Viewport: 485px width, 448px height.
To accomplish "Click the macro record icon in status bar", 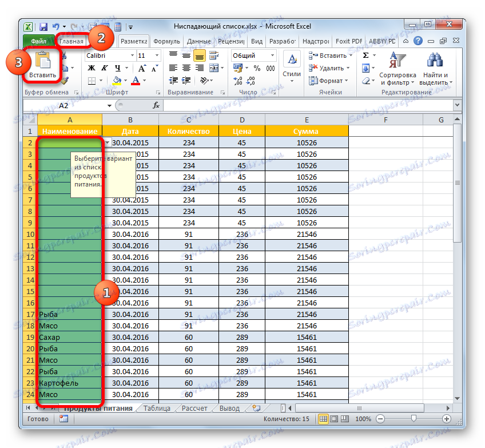I will point(63,419).
